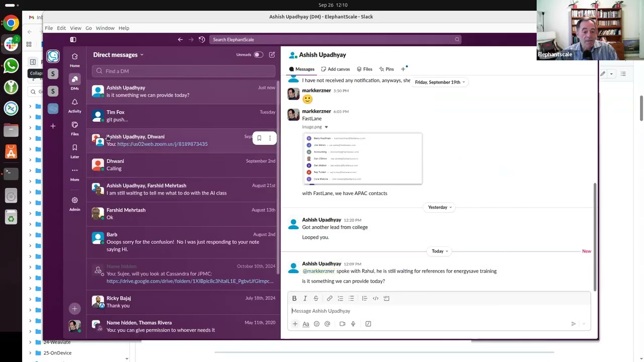Open Home in Slack sidebar

coord(74,59)
